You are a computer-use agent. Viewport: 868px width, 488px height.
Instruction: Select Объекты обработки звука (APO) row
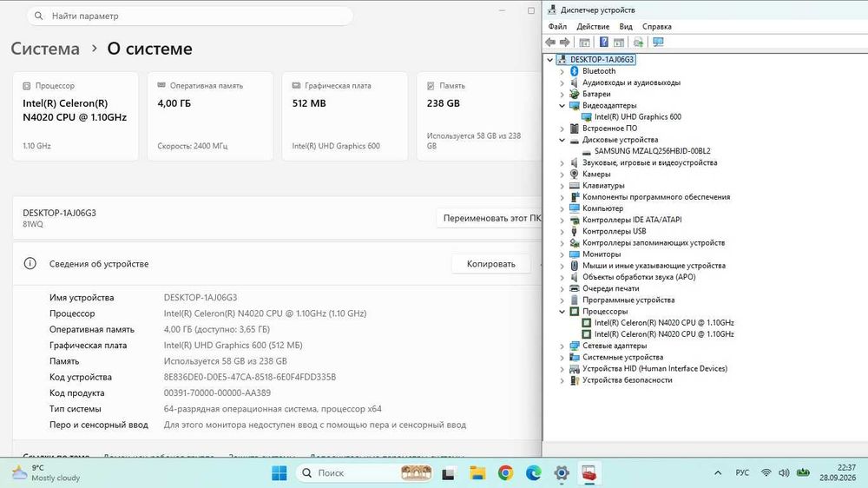(639, 277)
